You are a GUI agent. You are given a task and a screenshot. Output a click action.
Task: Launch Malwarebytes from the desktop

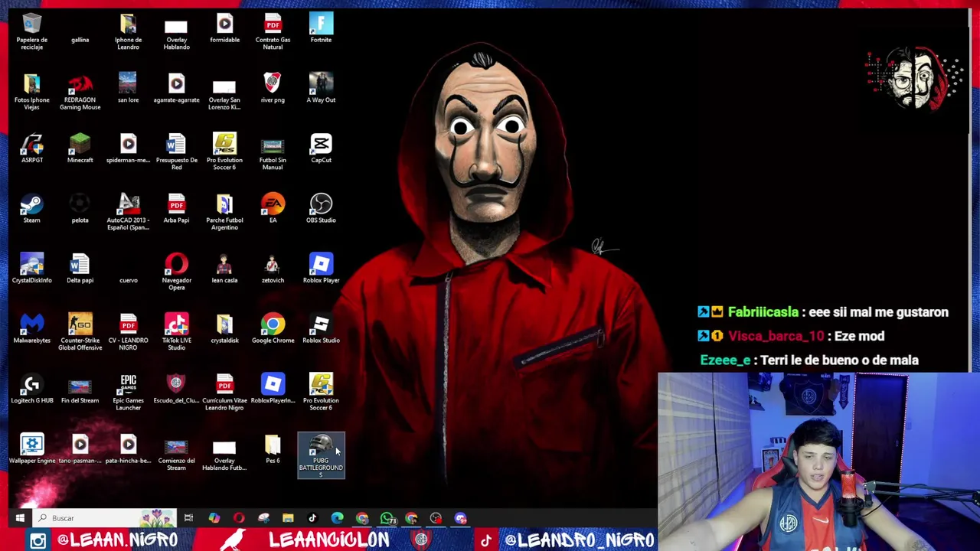[31, 329]
